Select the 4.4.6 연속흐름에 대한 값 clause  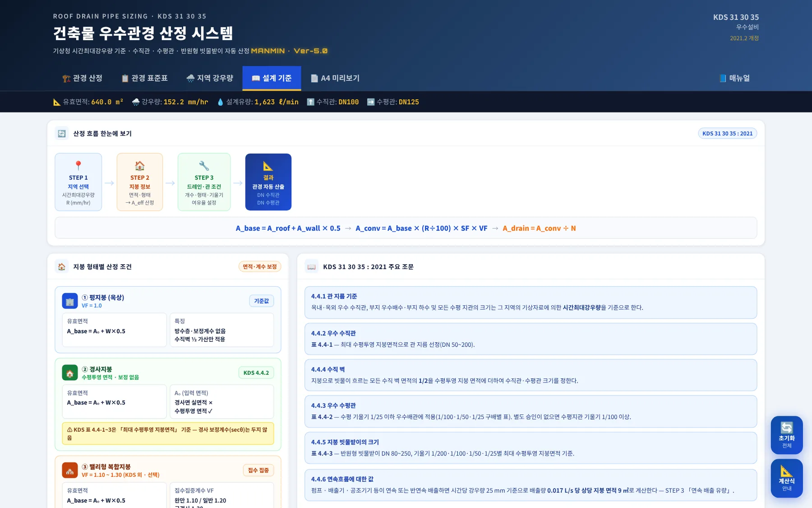pos(531,485)
